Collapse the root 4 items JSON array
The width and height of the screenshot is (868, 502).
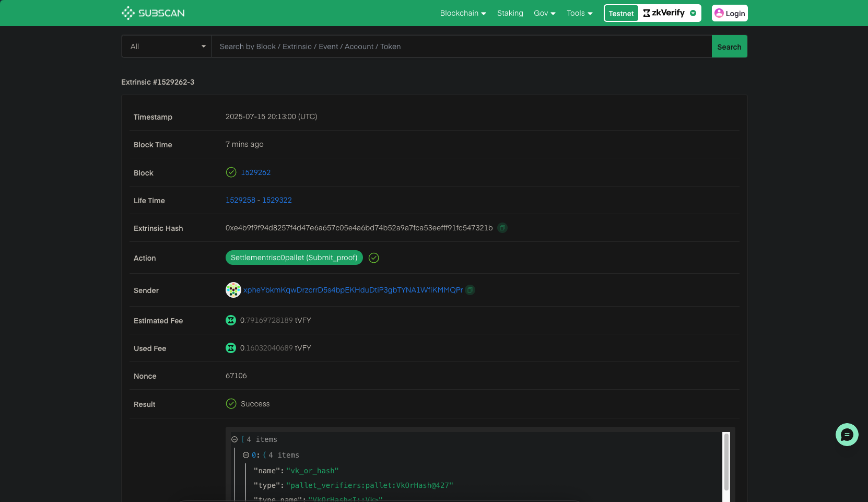tap(234, 439)
